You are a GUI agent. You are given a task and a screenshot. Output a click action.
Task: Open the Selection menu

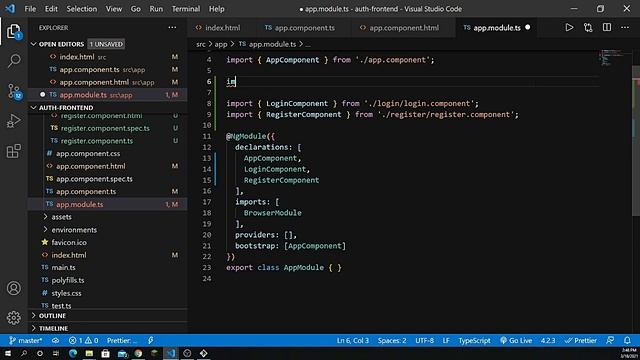pyautogui.click(x=82, y=9)
